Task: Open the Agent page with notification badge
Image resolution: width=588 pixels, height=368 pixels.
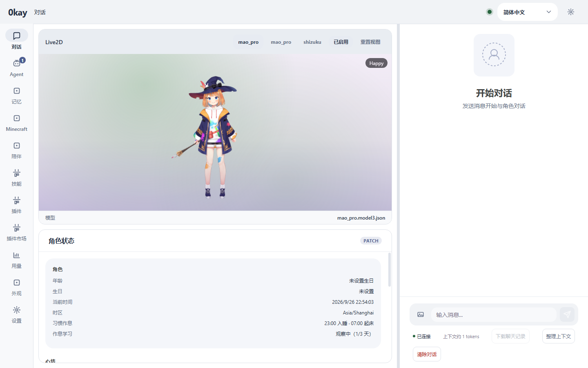Action: pos(16,67)
